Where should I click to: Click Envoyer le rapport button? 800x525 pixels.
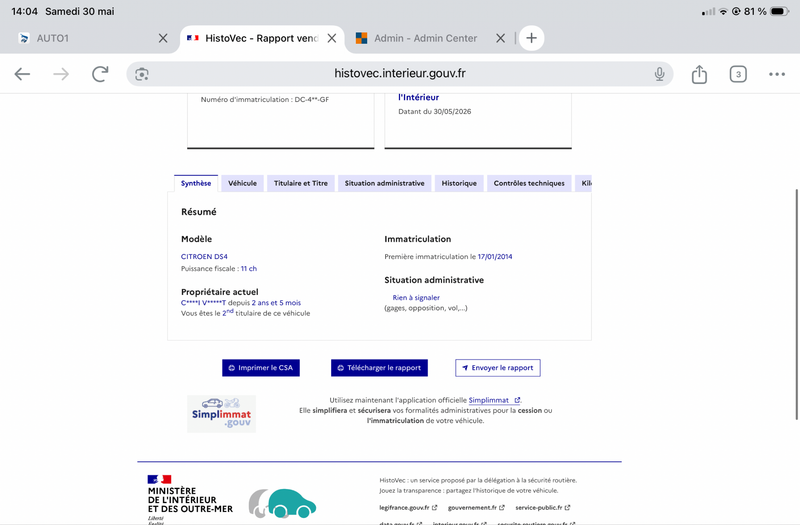point(497,368)
